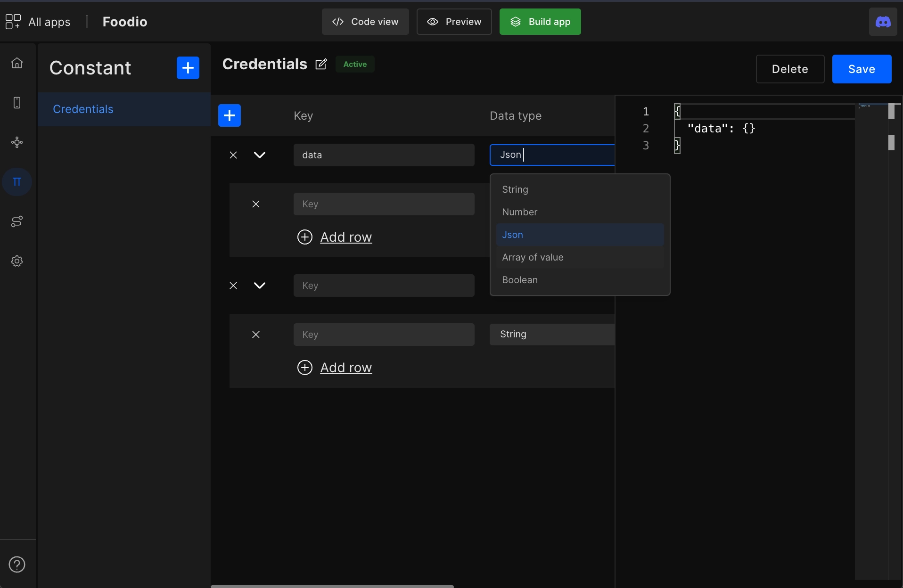Image resolution: width=903 pixels, height=588 pixels.
Task: Remove the second top-level empty key row
Action: point(233,286)
